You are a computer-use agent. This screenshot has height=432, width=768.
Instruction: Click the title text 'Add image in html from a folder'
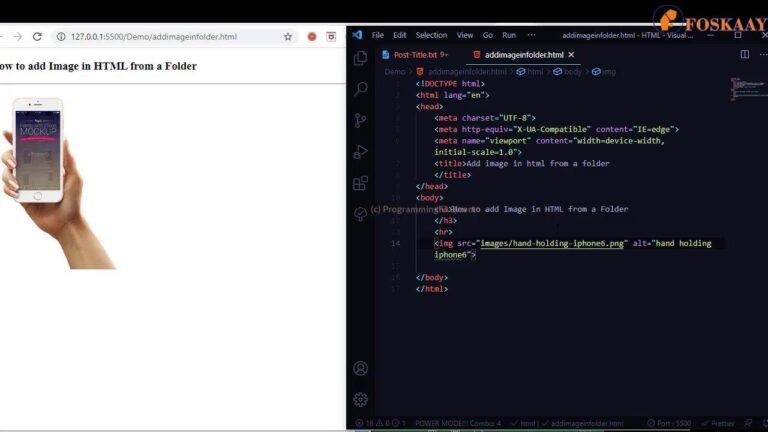(538, 164)
